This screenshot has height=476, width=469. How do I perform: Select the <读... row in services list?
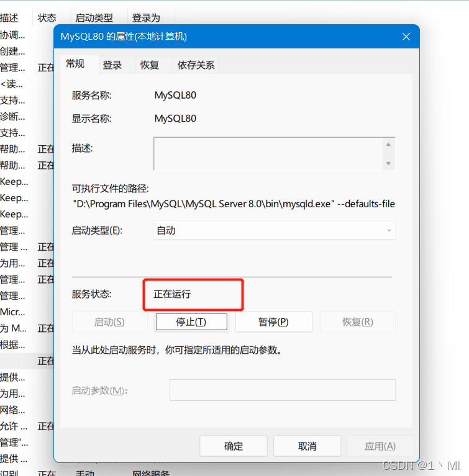[12, 84]
